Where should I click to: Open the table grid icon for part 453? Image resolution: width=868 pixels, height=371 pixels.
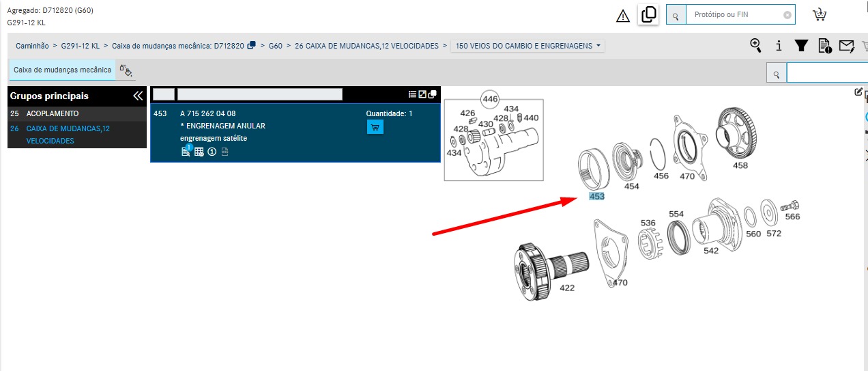199,152
